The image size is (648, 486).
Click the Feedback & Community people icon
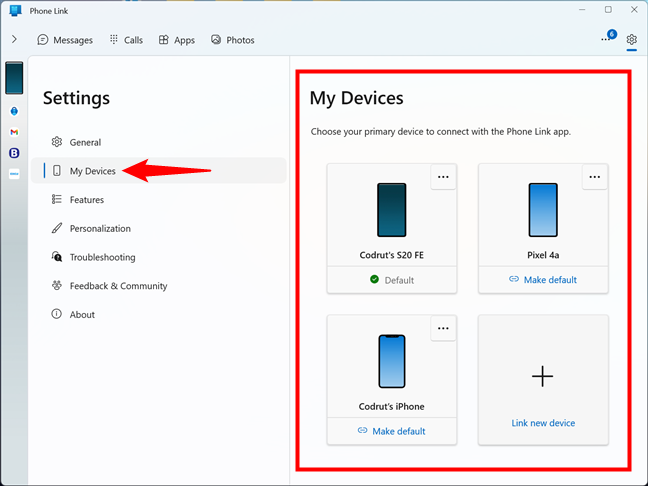click(x=57, y=285)
